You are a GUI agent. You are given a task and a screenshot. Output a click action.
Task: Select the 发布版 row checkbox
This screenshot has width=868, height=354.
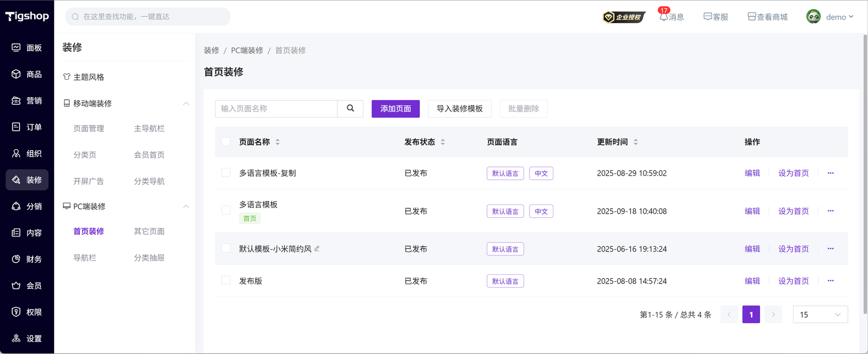pyautogui.click(x=226, y=281)
